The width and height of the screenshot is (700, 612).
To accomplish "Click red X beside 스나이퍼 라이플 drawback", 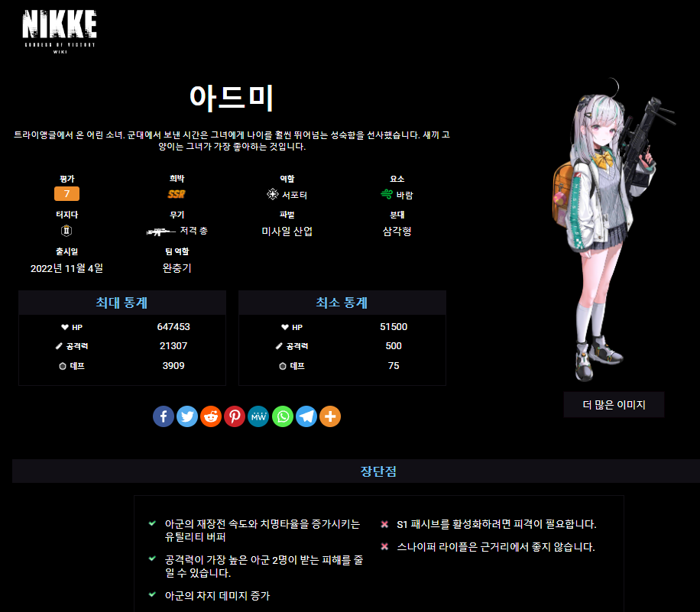I will (x=384, y=547).
